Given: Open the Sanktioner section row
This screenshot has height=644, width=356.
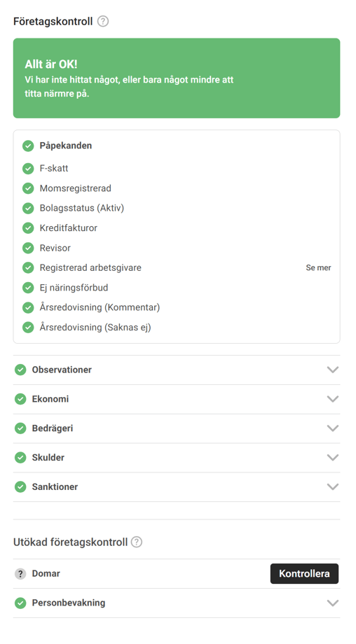Looking at the screenshot, I should pyautogui.click(x=177, y=486).
